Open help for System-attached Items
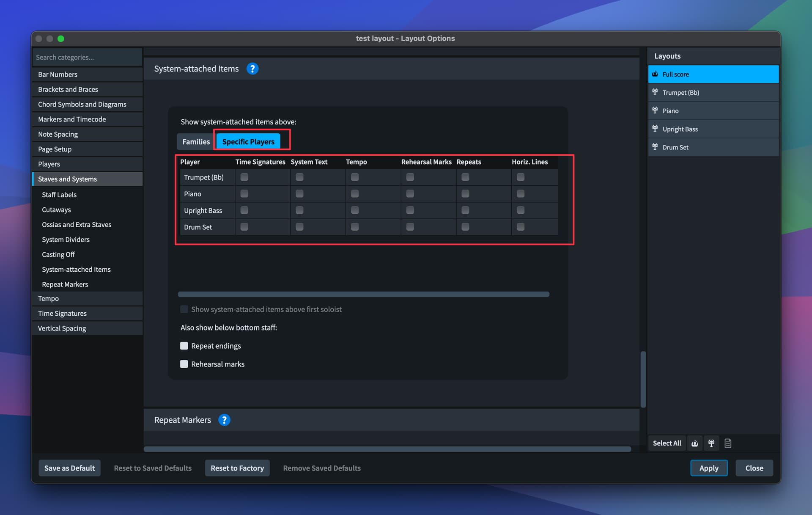The height and width of the screenshot is (515, 812). tap(252, 69)
